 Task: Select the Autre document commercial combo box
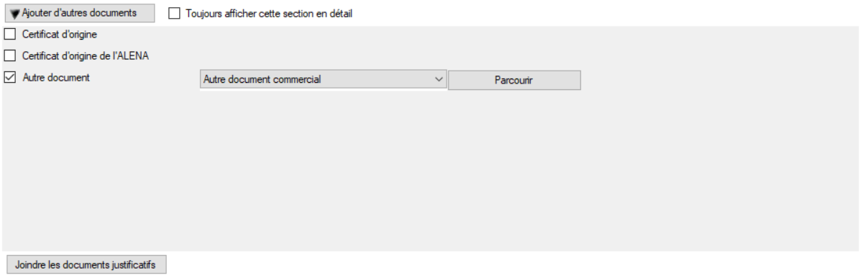click(323, 79)
